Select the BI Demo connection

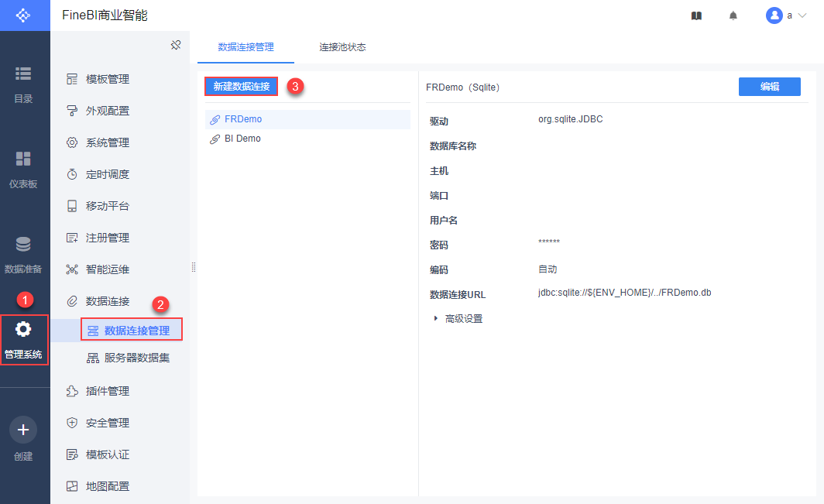click(307, 139)
